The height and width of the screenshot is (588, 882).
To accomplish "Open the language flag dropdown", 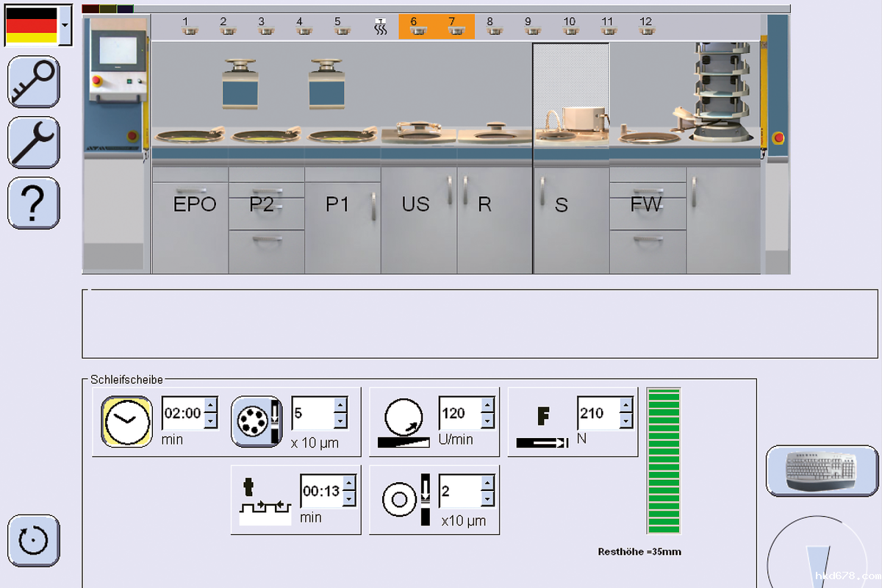I will pos(65,24).
